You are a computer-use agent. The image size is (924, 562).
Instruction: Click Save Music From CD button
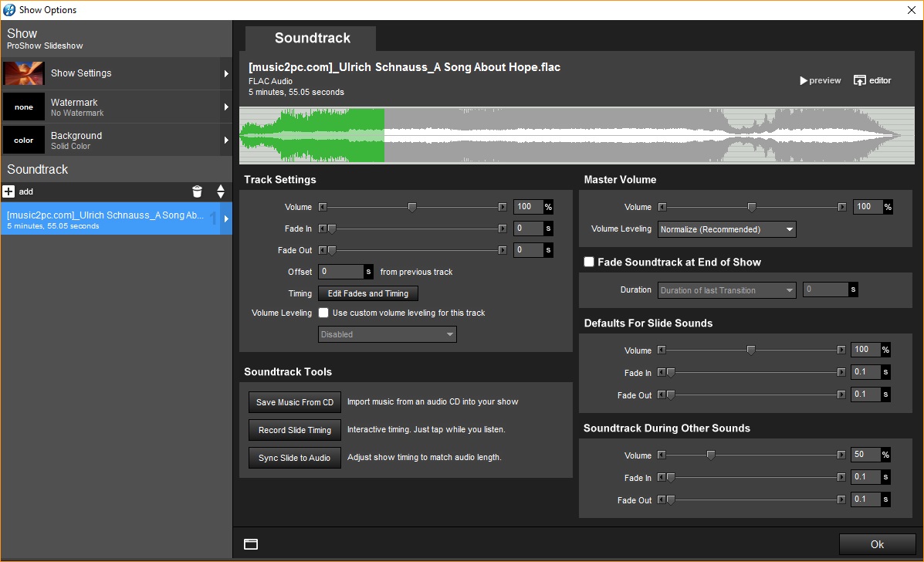pos(295,402)
